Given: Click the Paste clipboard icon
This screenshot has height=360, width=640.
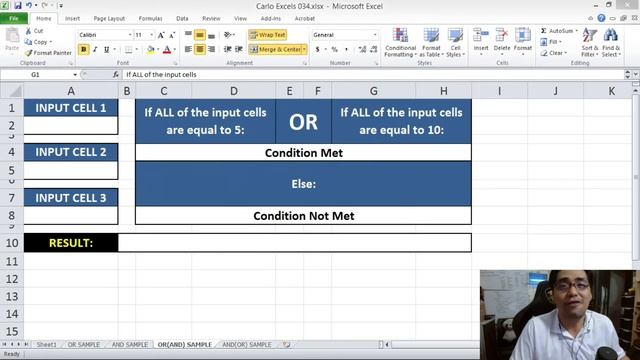Looking at the screenshot, I should coord(12,36).
